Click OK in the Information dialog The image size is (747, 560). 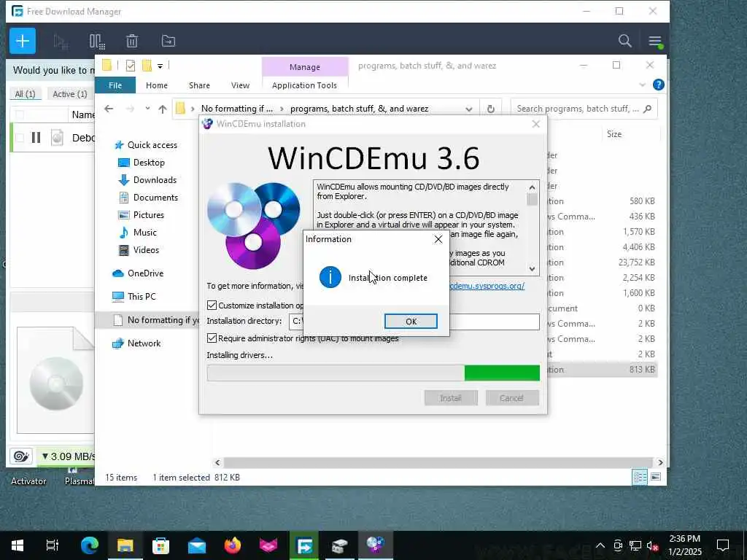411,322
